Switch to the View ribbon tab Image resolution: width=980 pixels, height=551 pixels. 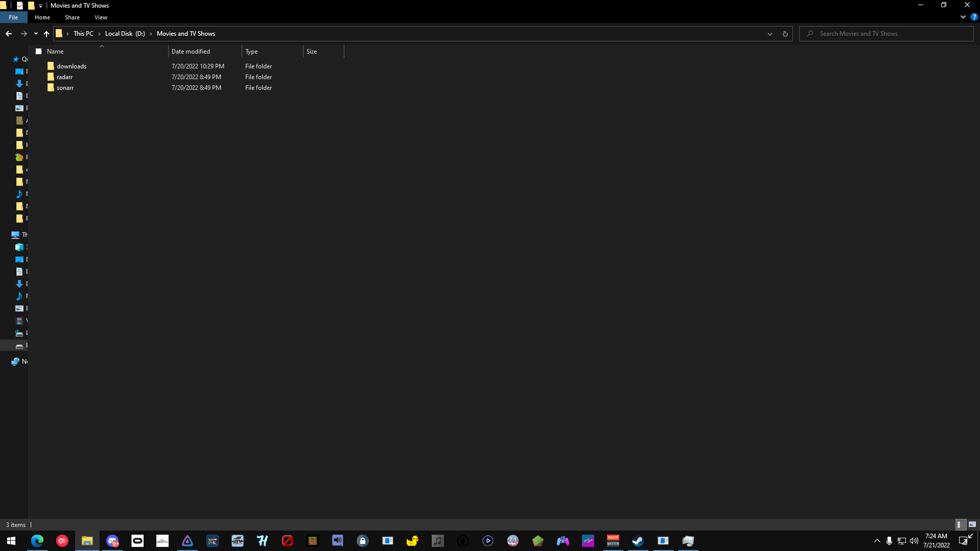[x=100, y=17]
